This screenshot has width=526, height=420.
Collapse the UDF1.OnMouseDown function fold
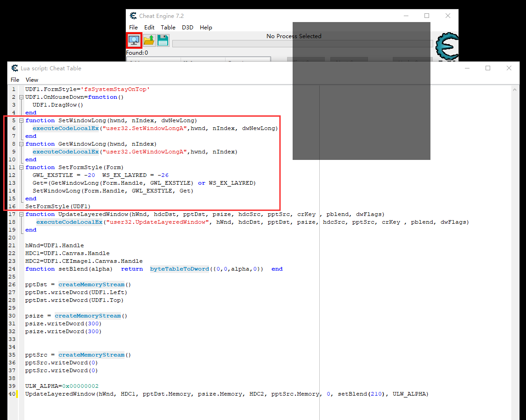click(x=21, y=97)
